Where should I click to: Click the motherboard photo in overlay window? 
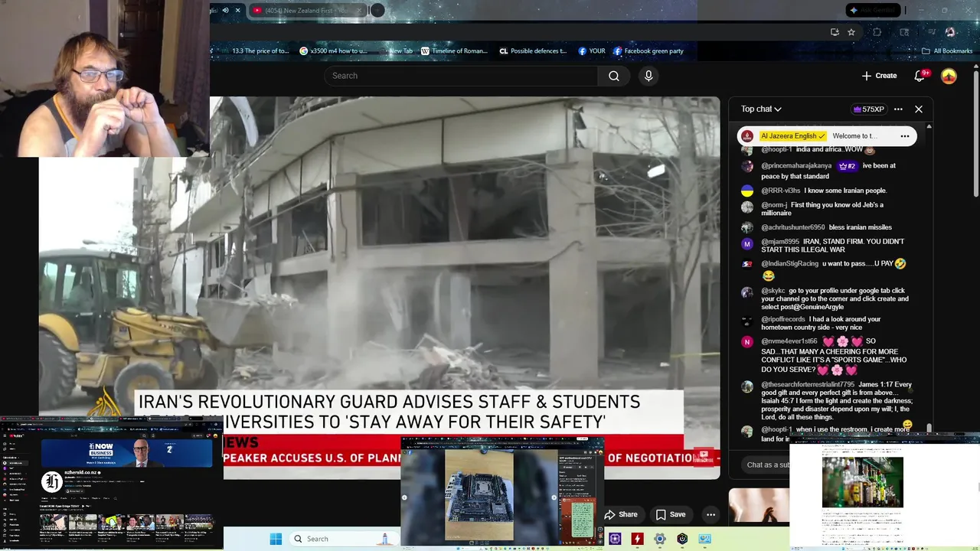point(479,495)
